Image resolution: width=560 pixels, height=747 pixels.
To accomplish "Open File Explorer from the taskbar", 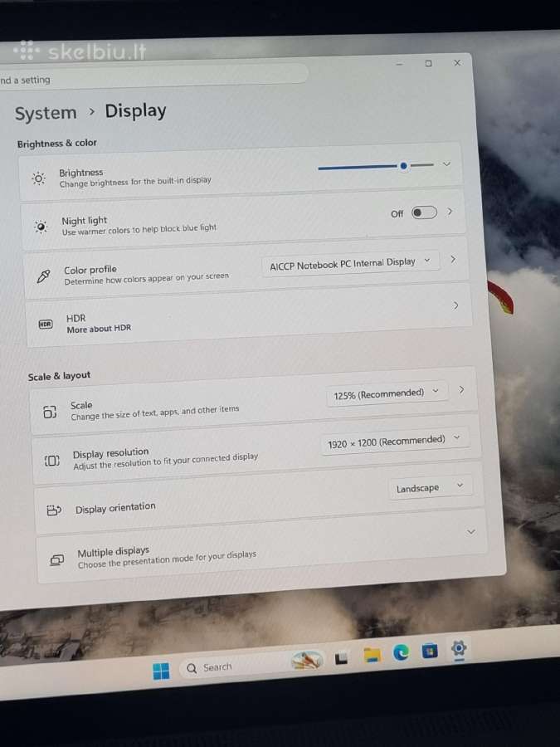I will (372, 655).
